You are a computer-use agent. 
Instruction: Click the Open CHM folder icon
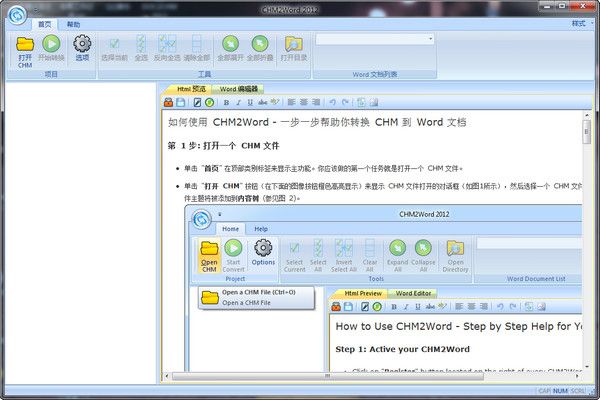point(25,44)
